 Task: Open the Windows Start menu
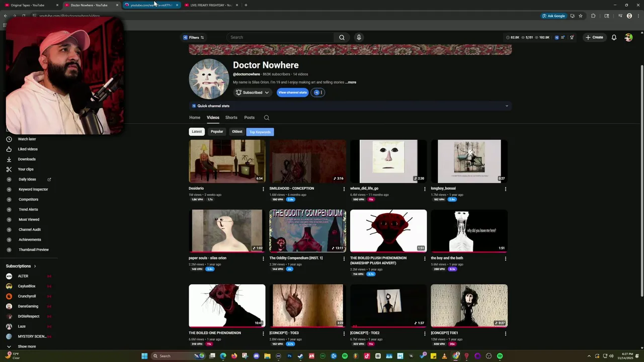[144, 356]
